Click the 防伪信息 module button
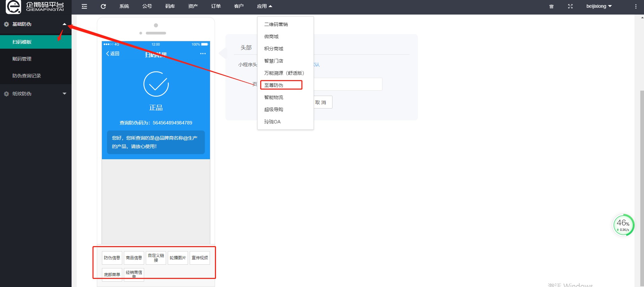 112,258
